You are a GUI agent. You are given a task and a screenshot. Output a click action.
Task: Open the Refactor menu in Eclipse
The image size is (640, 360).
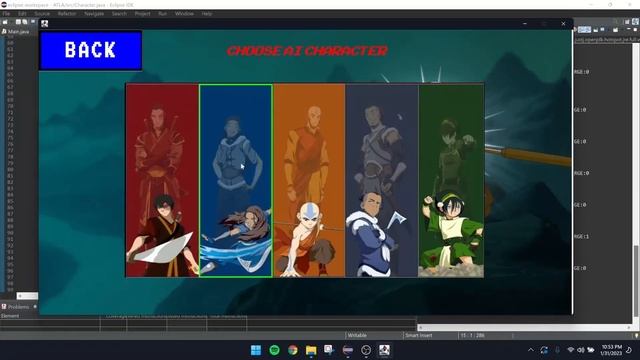67,13
